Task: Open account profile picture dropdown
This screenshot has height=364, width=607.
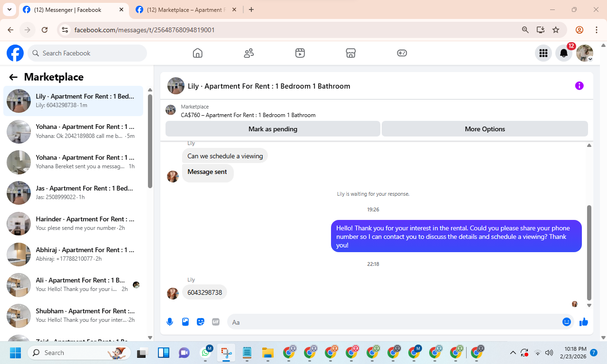Action: coord(585,53)
